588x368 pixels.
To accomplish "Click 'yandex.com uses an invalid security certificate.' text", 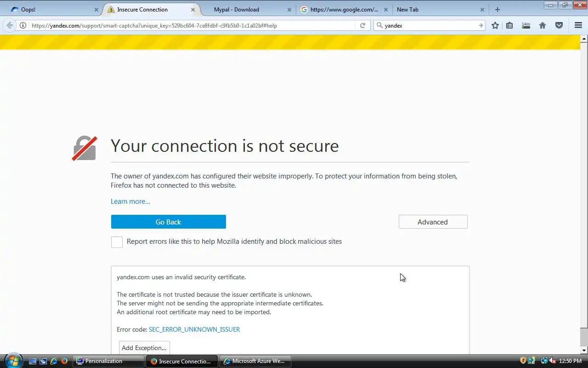I will point(181,277).
